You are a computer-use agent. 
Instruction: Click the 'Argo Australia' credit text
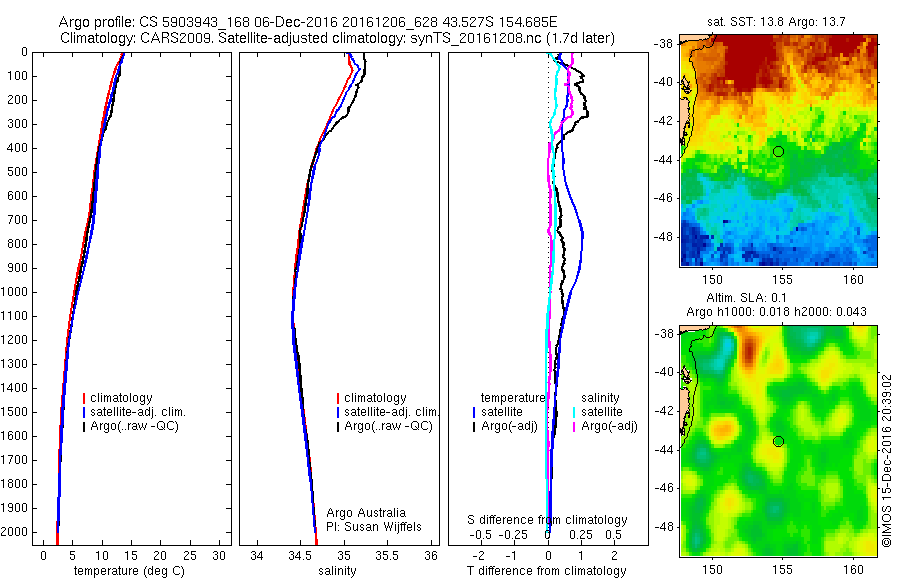tap(366, 513)
